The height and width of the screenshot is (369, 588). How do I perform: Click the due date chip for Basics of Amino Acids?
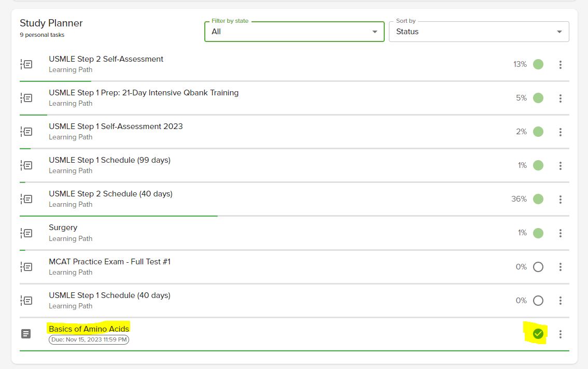[89, 340]
